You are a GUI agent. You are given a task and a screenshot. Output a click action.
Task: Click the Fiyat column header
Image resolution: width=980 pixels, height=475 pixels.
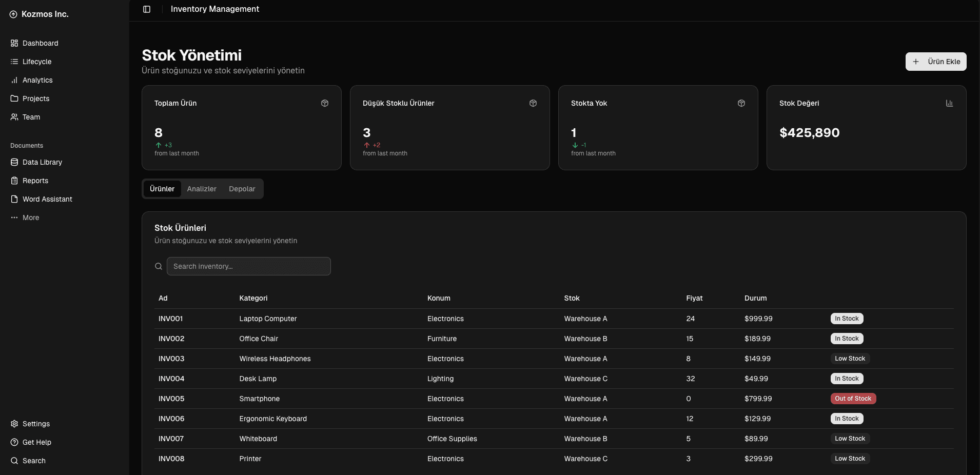click(x=694, y=298)
